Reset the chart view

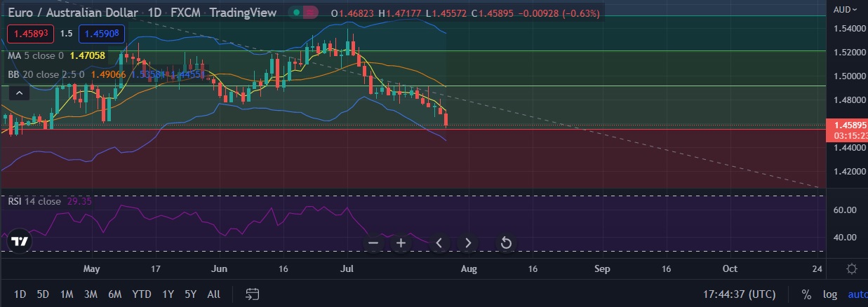[505, 243]
